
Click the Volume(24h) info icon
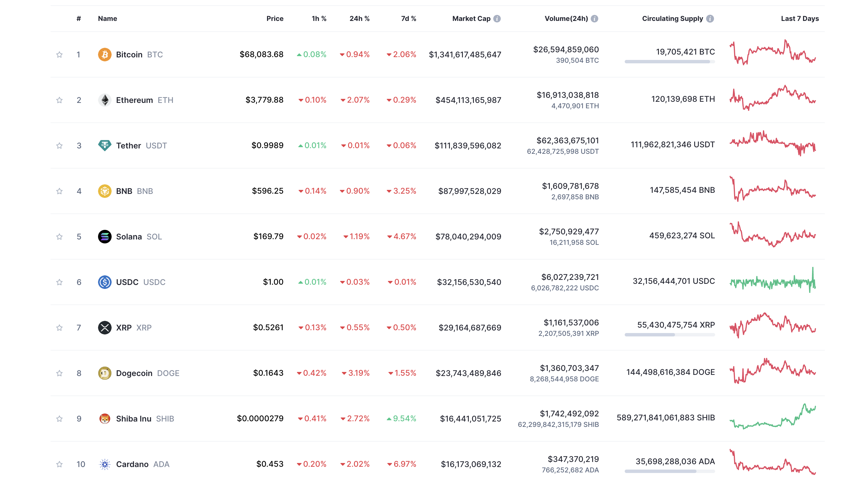pos(594,19)
